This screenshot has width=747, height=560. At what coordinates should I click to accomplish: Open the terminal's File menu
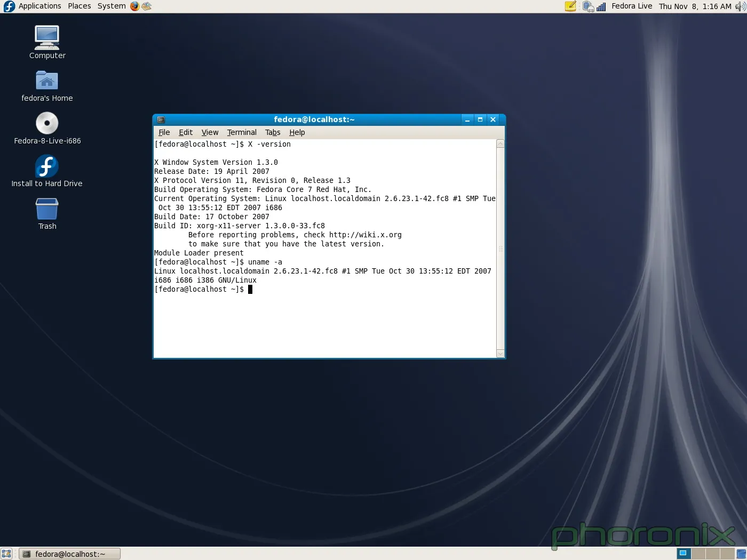(164, 132)
